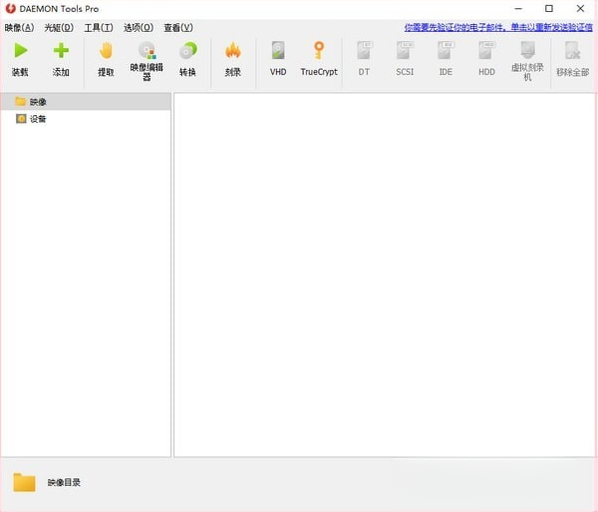The image size is (598, 512).
Task: Click the DT virtual drive icon
Action: click(364, 50)
